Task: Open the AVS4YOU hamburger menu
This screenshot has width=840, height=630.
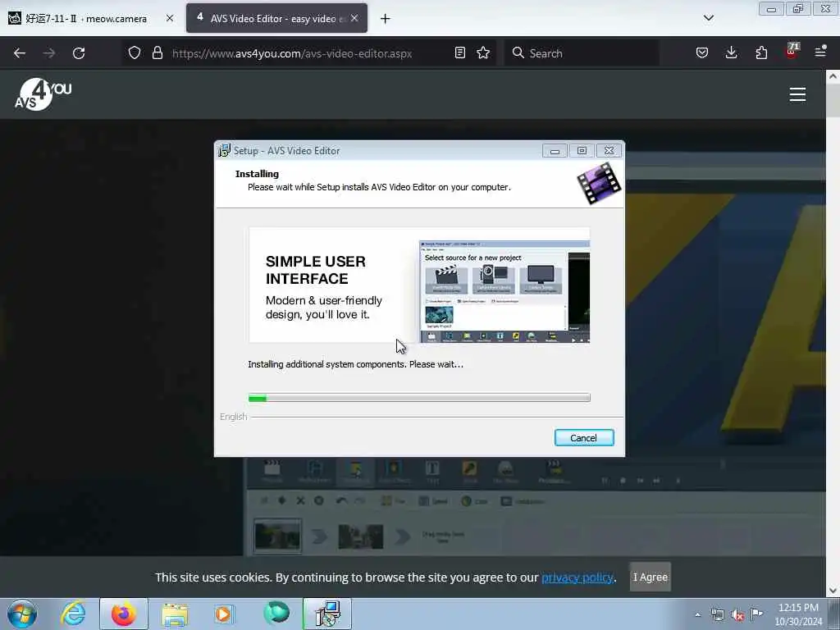Action: [x=797, y=94]
